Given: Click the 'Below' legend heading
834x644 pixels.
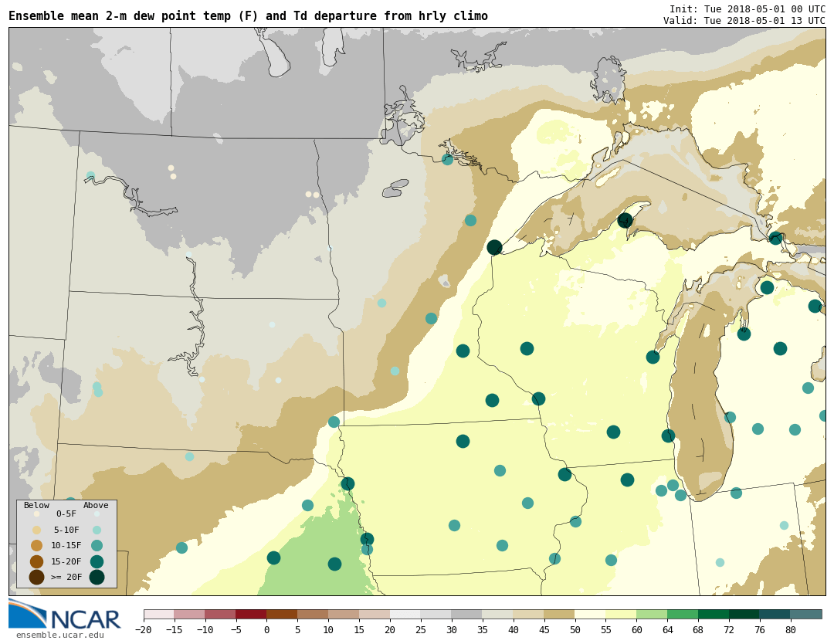Looking at the screenshot, I should click(x=37, y=505).
